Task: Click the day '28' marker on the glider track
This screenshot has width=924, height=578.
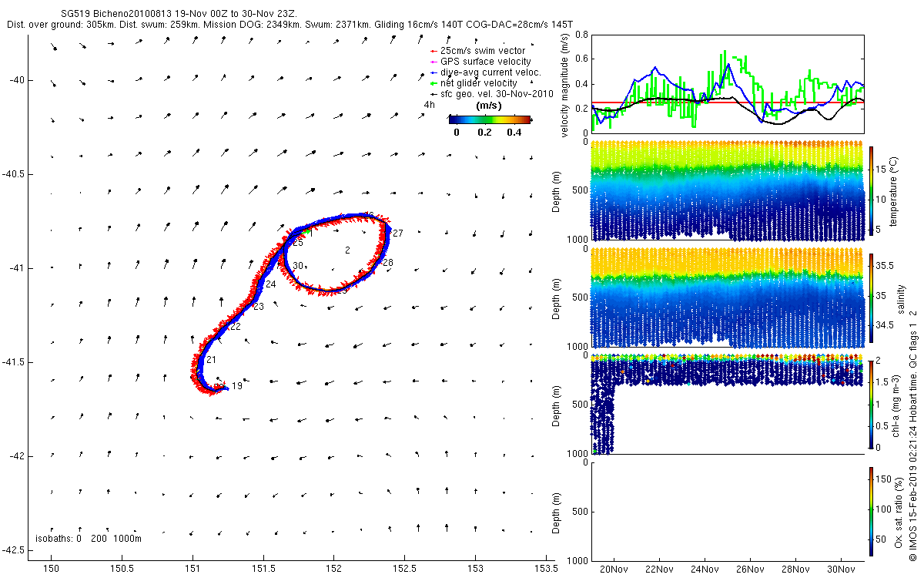Action: [387, 263]
